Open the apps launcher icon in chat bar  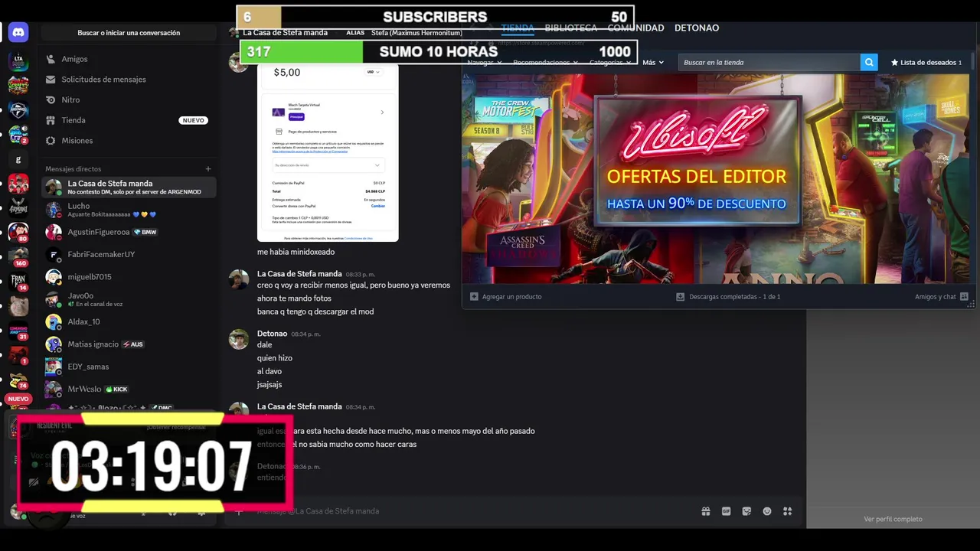coord(787,511)
